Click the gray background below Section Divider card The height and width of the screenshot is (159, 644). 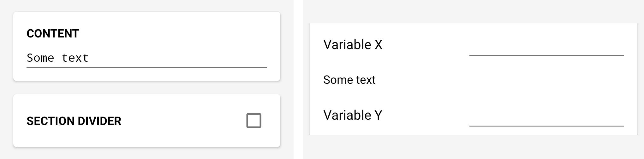(x=146, y=154)
